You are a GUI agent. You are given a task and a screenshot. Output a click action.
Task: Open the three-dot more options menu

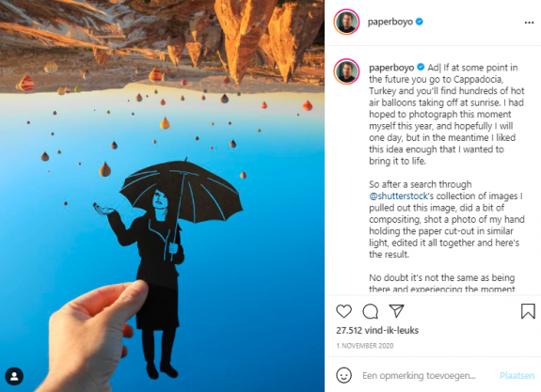coord(529,23)
